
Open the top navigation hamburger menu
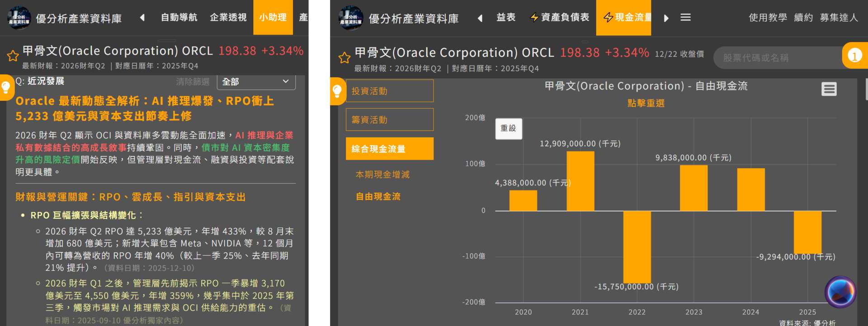pyautogui.click(x=685, y=18)
